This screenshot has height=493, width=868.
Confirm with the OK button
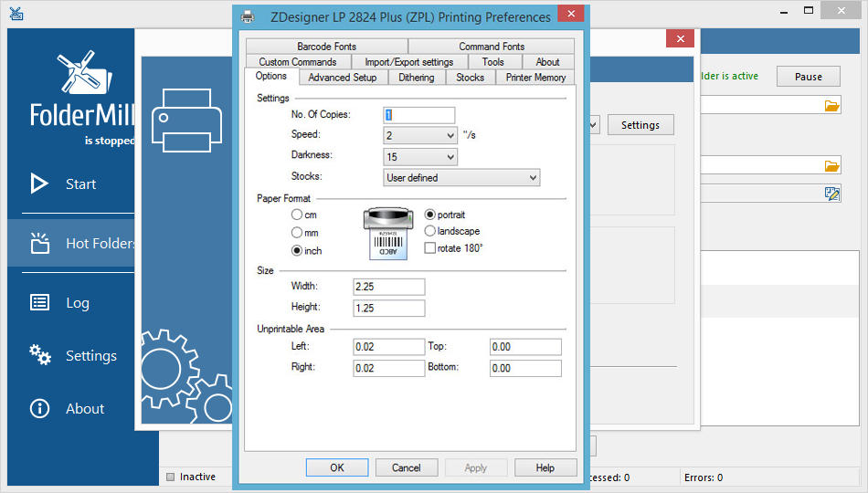(337, 467)
